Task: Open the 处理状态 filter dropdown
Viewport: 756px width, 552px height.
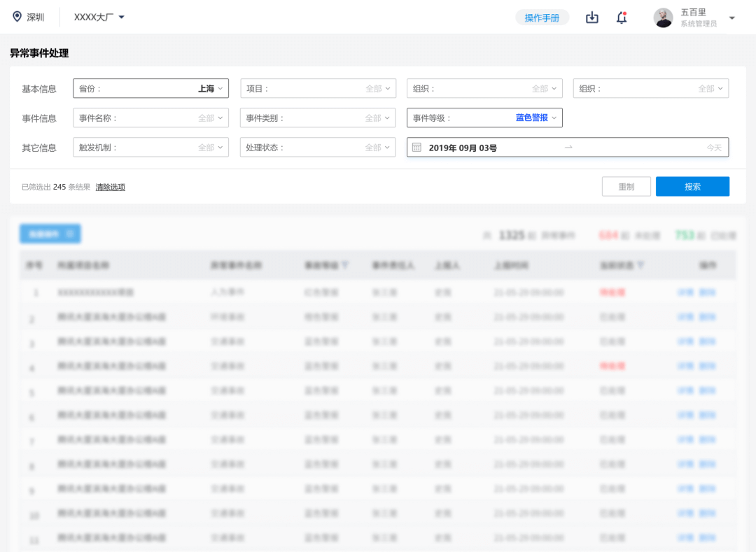Action: tap(318, 148)
